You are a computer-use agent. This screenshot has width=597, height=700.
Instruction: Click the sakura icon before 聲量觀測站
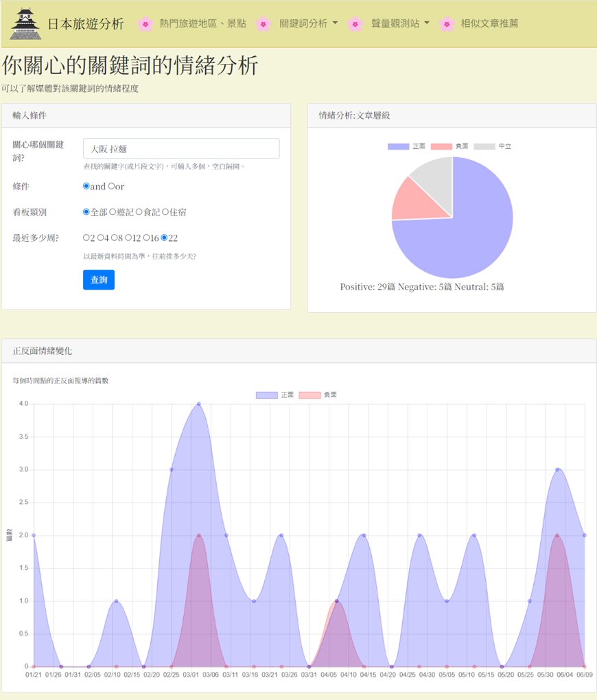click(x=355, y=24)
